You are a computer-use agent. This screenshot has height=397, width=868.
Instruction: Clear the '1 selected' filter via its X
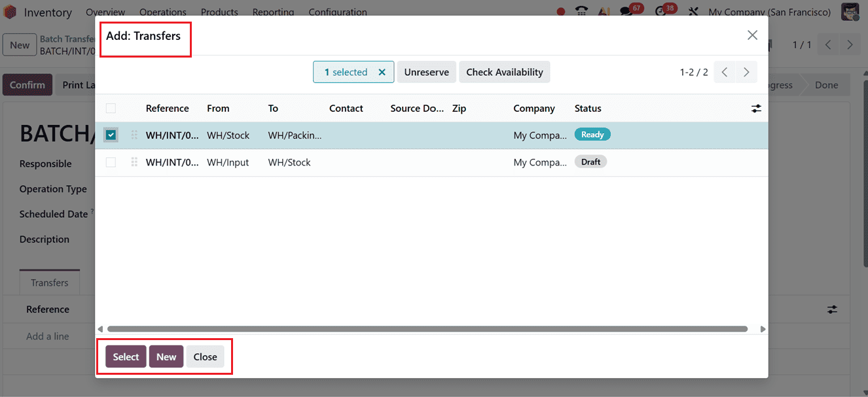point(382,72)
